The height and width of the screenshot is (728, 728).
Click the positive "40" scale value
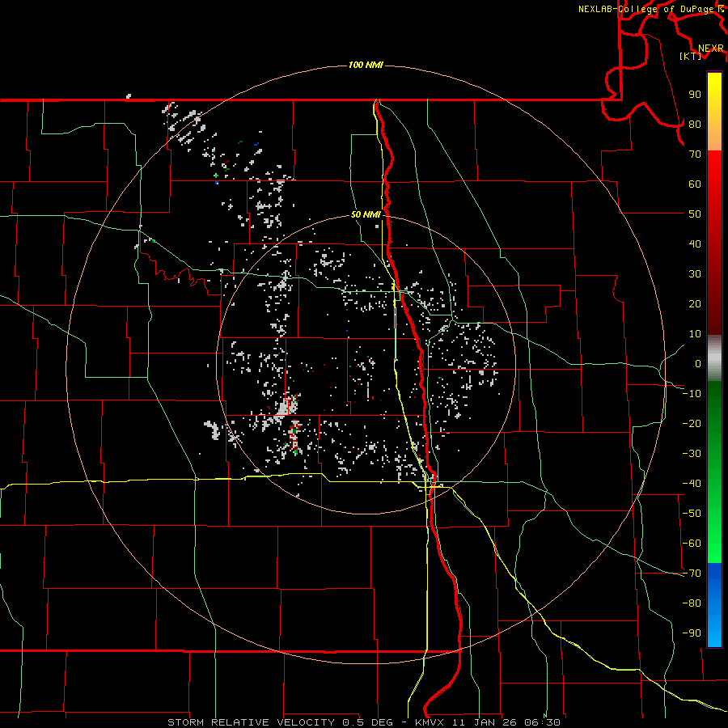tap(695, 244)
